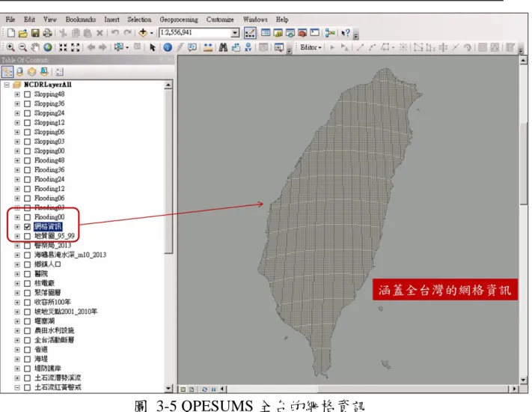The image size is (532, 412).
Task: Select the 農田水利設施 layer name
Action: pos(55,330)
